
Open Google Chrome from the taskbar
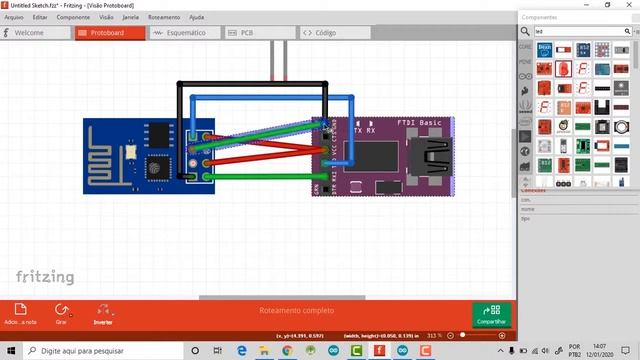(287, 351)
